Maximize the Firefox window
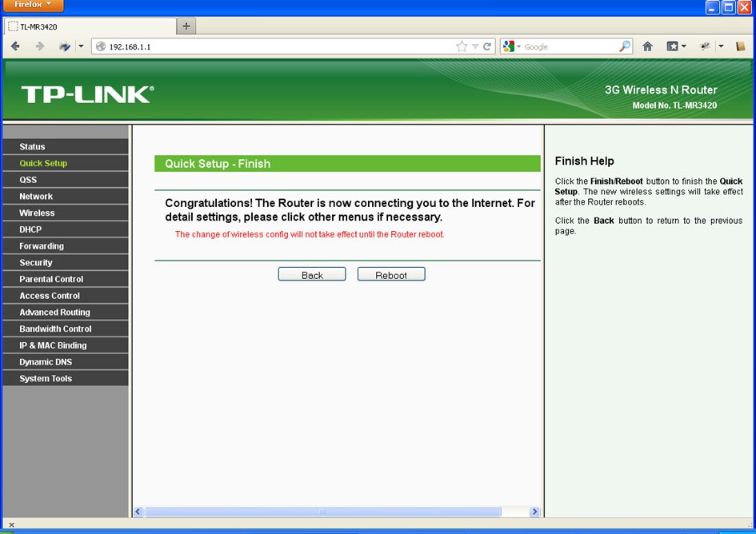 729,6
